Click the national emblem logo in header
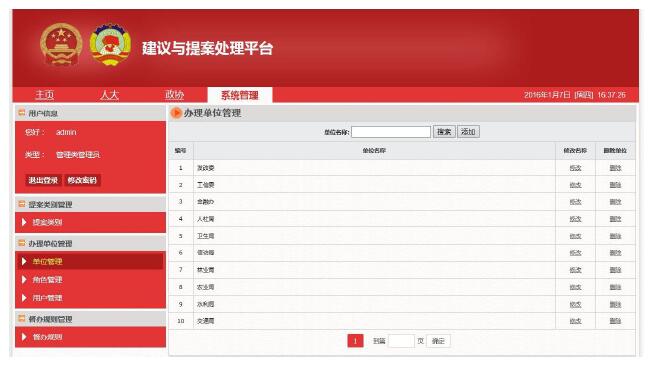Image resolution: width=650 pixels, height=371 pixels. (61, 44)
